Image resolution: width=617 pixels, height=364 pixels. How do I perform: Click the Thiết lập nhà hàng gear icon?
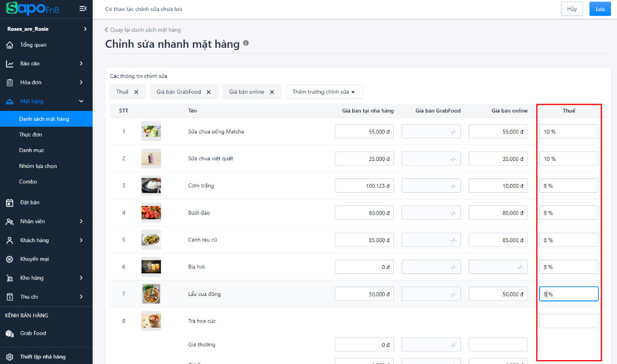(10, 357)
